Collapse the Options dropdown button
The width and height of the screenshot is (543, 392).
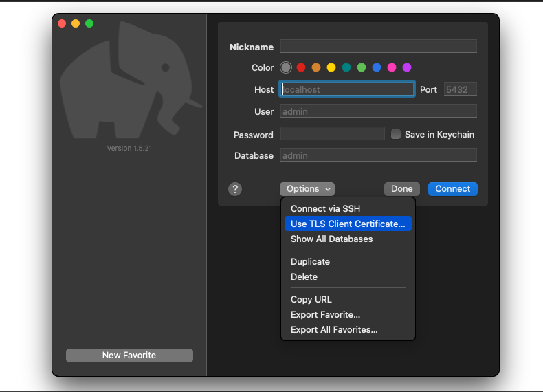click(307, 189)
